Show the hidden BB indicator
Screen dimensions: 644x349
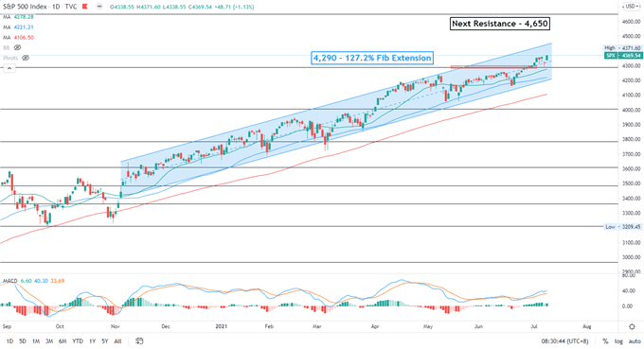(x=17, y=47)
